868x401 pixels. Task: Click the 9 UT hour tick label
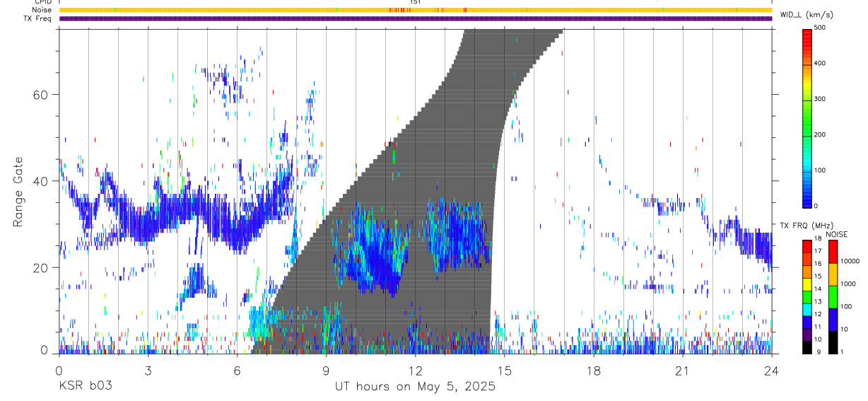326,370
